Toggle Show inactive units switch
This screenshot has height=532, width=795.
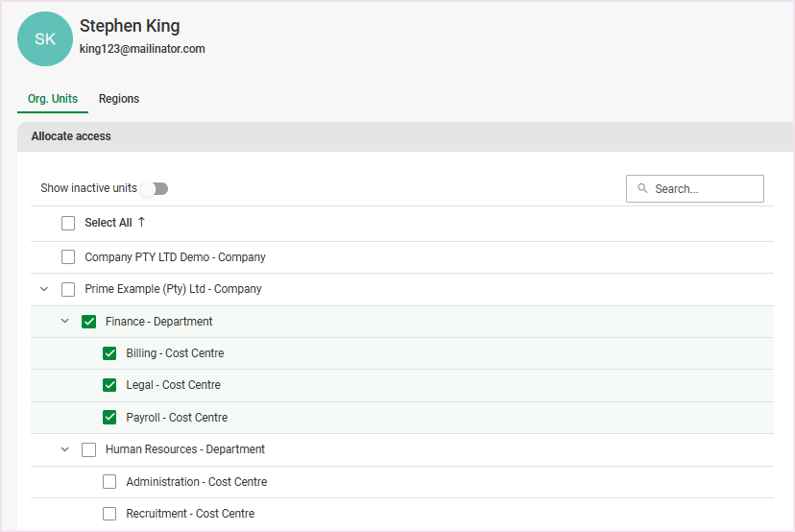(x=155, y=188)
